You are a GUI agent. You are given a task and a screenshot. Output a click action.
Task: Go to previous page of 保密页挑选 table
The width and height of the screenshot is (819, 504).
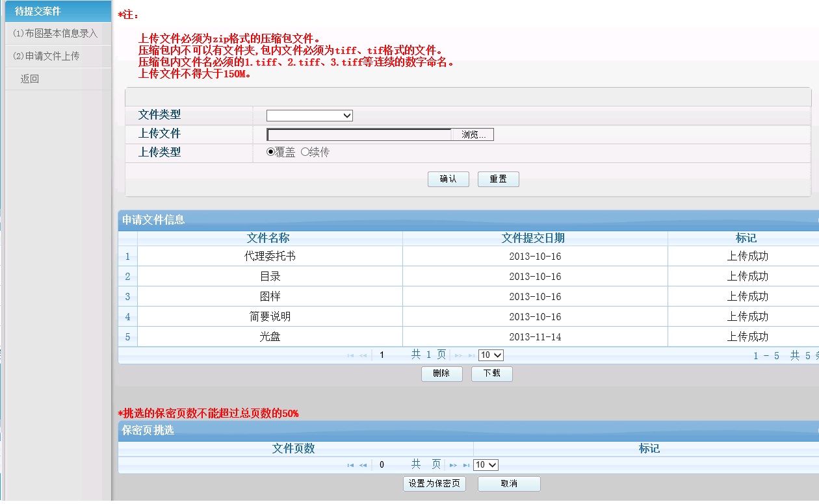(x=363, y=465)
